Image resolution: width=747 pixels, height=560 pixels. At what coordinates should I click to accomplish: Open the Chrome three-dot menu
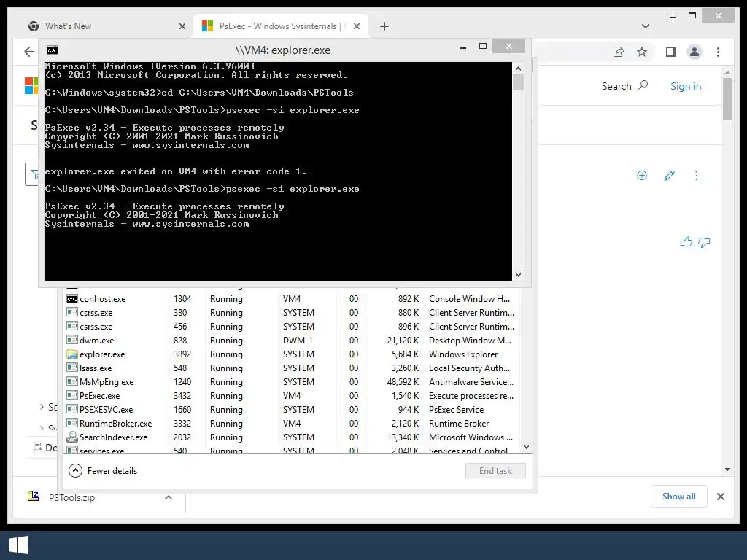718,52
